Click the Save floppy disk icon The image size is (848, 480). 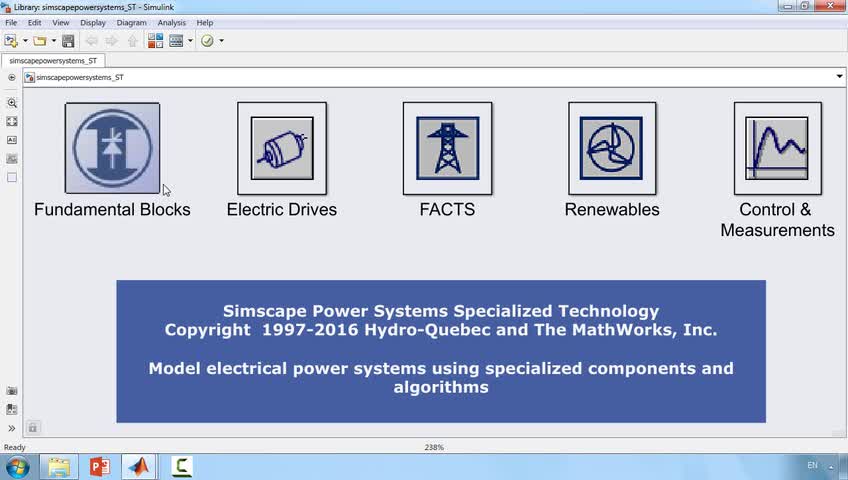pyautogui.click(x=68, y=41)
